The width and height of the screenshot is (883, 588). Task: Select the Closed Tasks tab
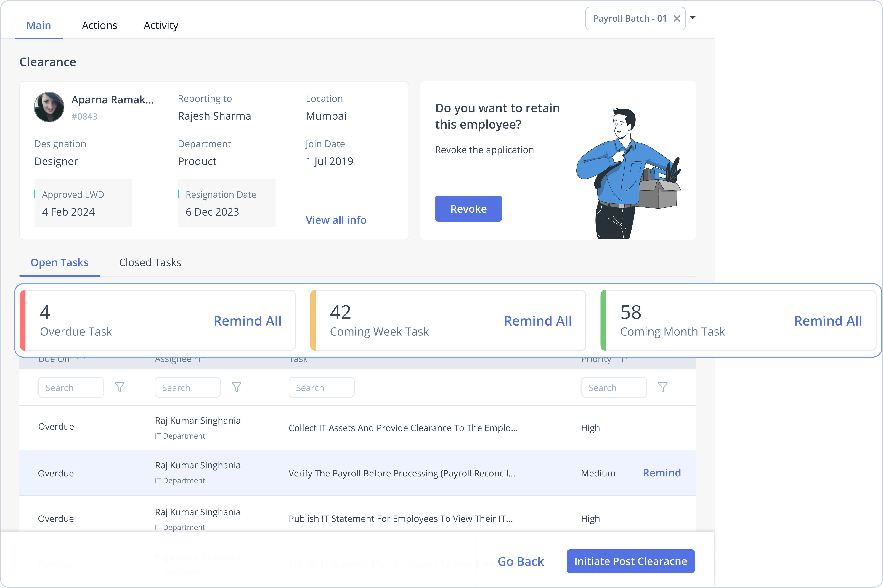click(x=150, y=262)
